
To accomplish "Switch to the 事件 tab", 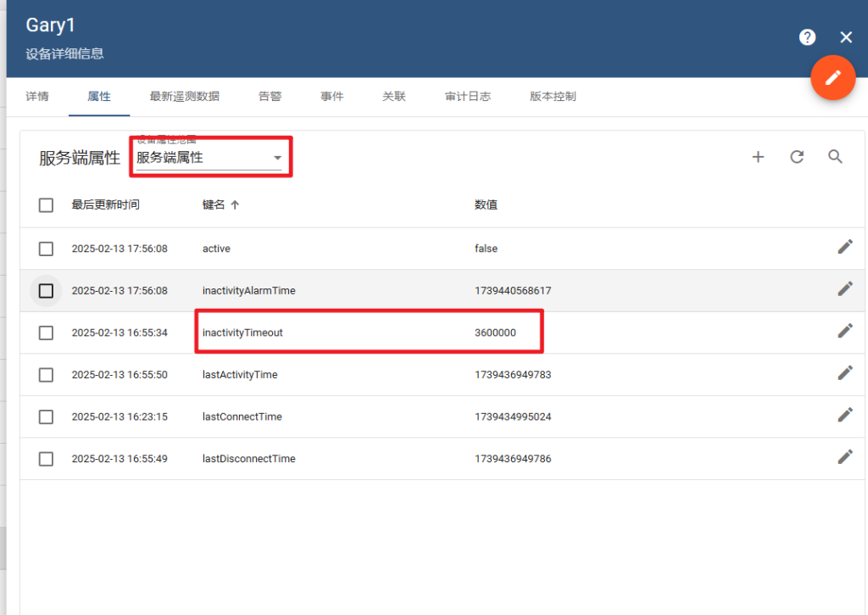I will pos(332,97).
